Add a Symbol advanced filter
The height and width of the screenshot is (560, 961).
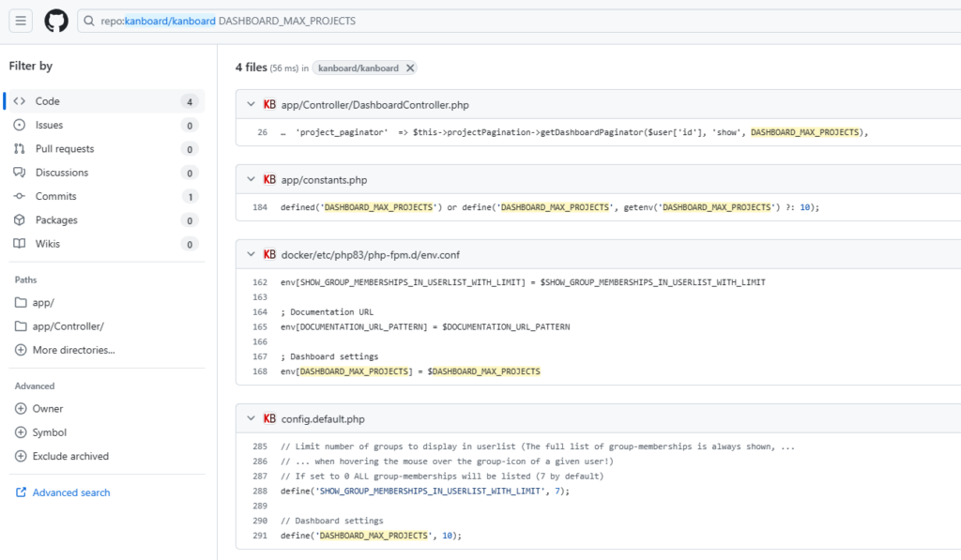(50, 432)
